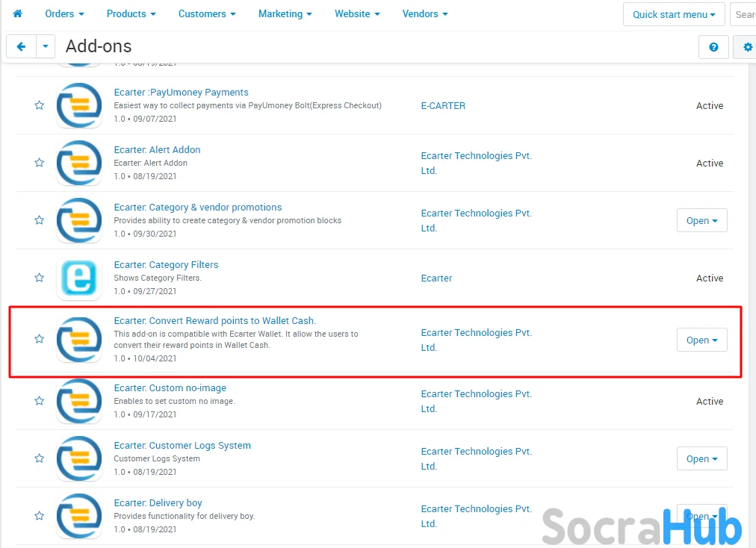The image size is (756, 548).
Task: Click the Category Filters 'e' logo
Action: [x=79, y=278]
